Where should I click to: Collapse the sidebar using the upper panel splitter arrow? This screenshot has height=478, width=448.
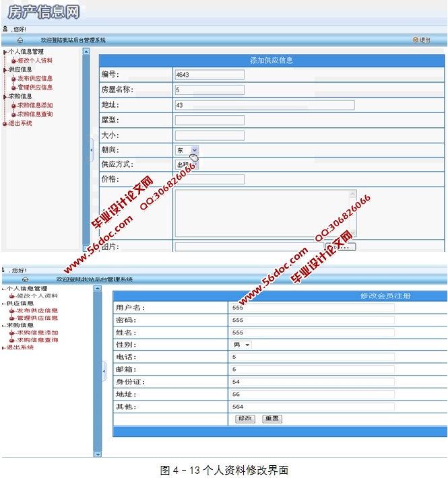pos(92,151)
